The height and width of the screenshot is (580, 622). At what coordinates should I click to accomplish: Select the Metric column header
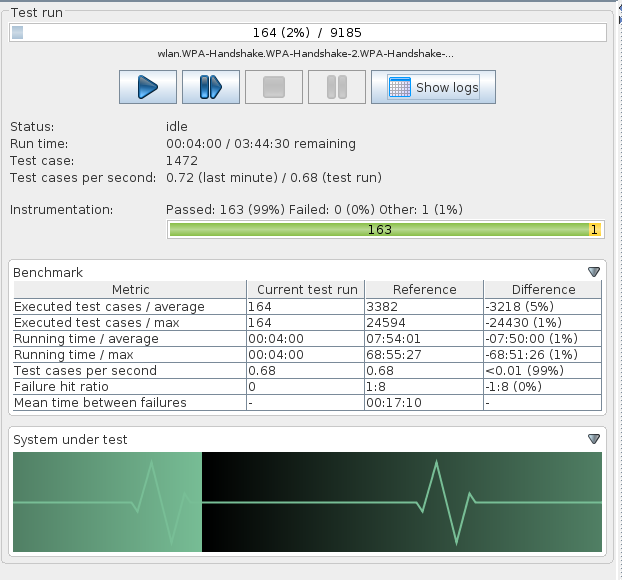pyautogui.click(x=130, y=290)
